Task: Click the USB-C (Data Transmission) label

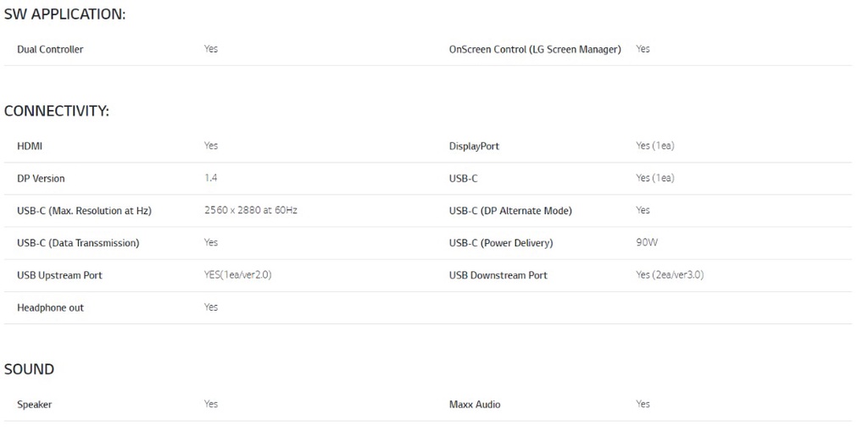Action: (x=78, y=243)
